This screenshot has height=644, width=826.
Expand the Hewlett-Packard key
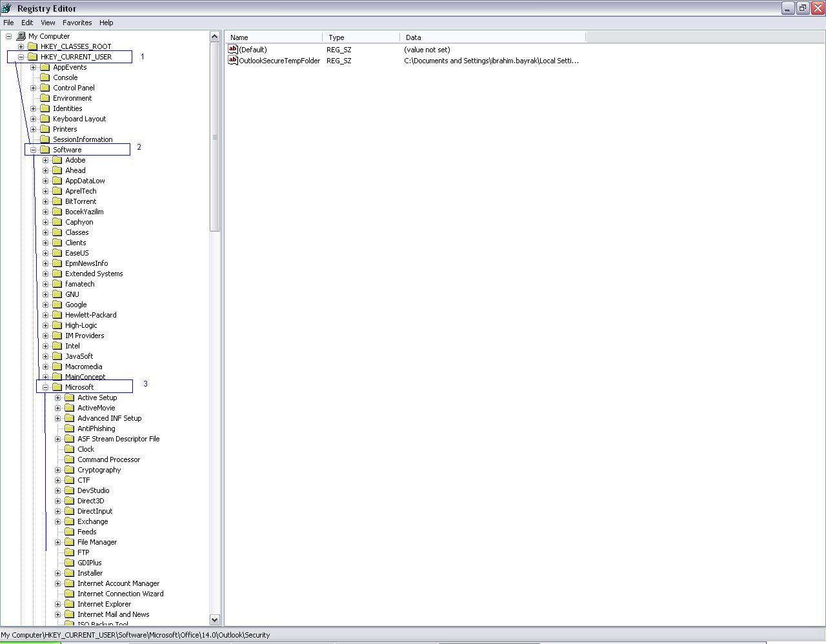(x=45, y=315)
